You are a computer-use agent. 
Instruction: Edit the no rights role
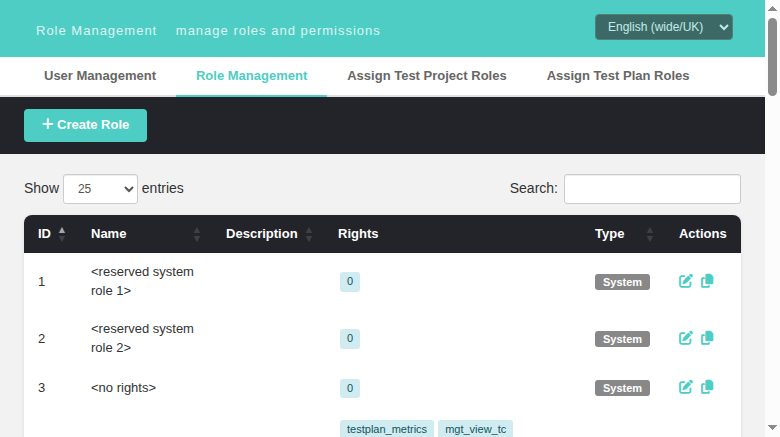click(685, 387)
